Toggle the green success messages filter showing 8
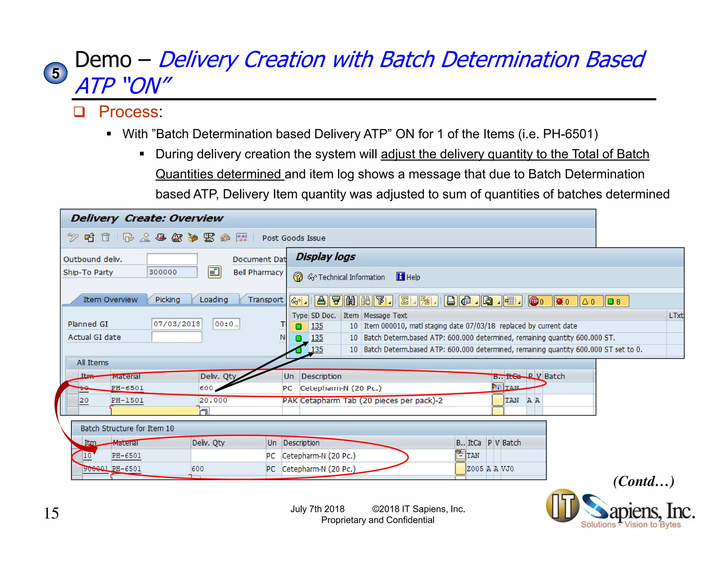Image resolution: width=728 pixels, height=562 pixels. pyautogui.click(x=616, y=302)
